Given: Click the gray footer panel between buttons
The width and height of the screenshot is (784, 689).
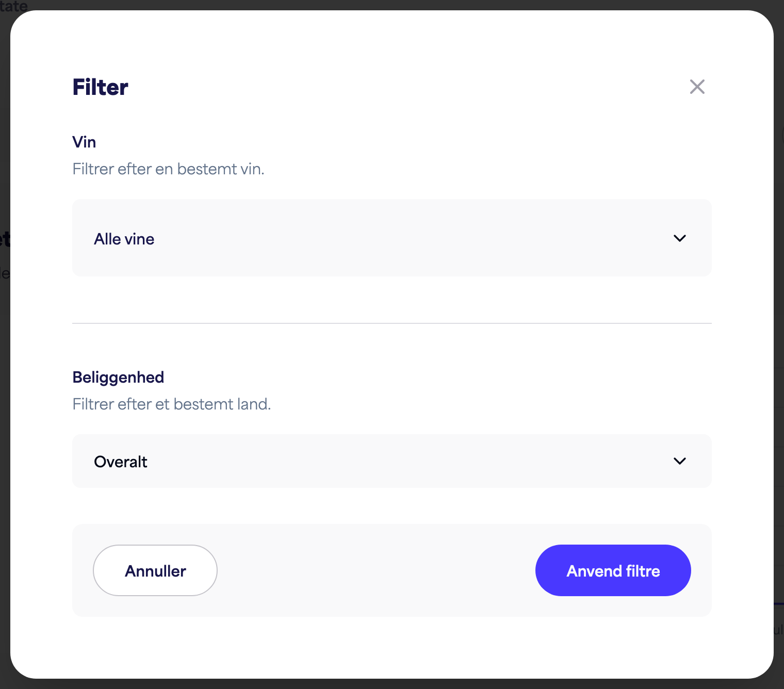Looking at the screenshot, I should coord(377,570).
